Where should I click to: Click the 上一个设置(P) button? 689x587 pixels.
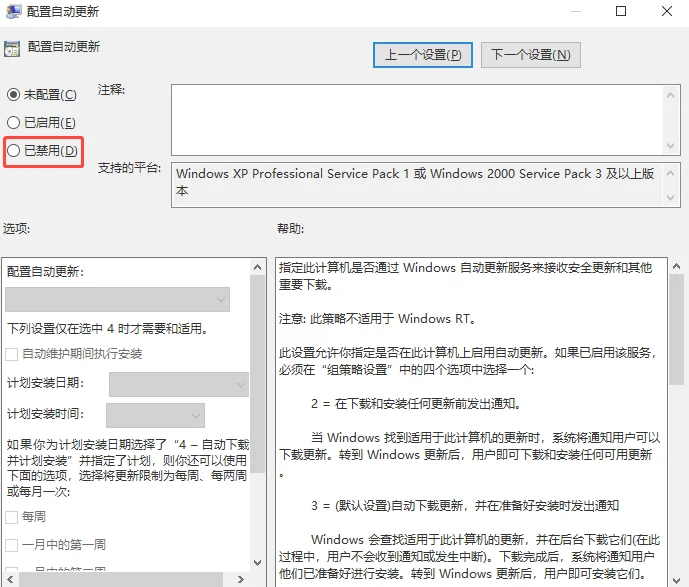[x=423, y=55]
